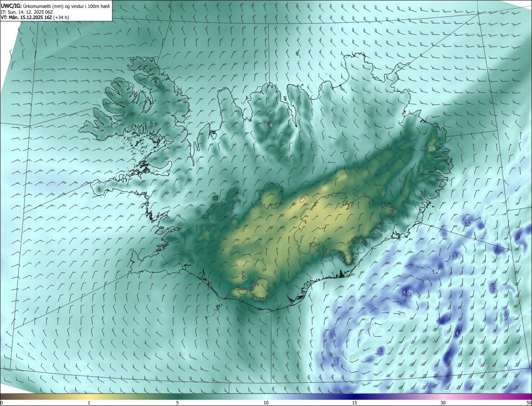Click the "5.3" value label on the map
This screenshot has height=406, width=532.
pyautogui.click(x=151, y=124)
